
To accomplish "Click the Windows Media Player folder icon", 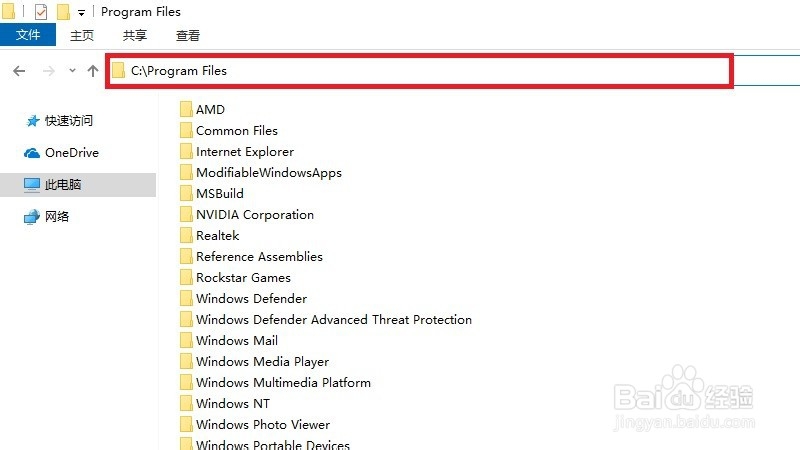I will click(x=186, y=361).
